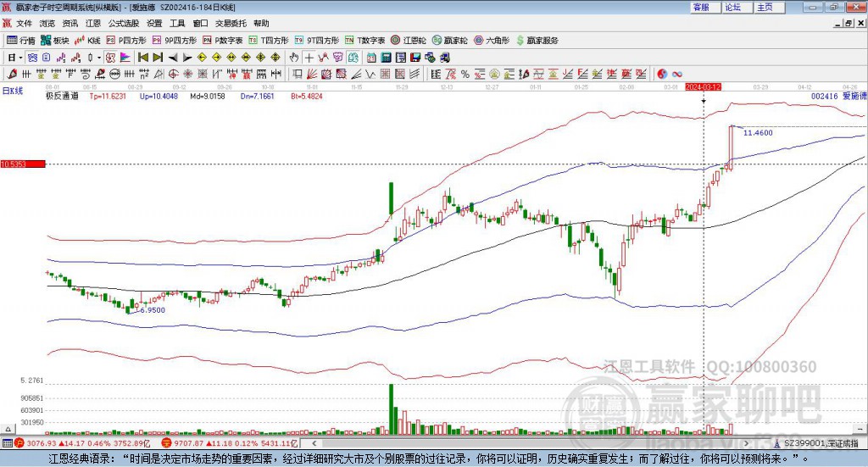Click the percent sign tool
Image resolution: width=868 pixels, height=467 pixels.
point(465,74)
